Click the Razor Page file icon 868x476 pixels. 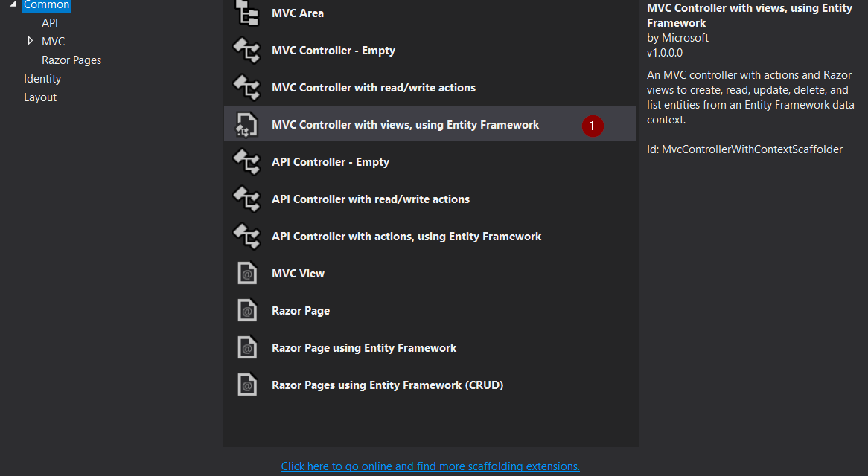pyautogui.click(x=246, y=311)
